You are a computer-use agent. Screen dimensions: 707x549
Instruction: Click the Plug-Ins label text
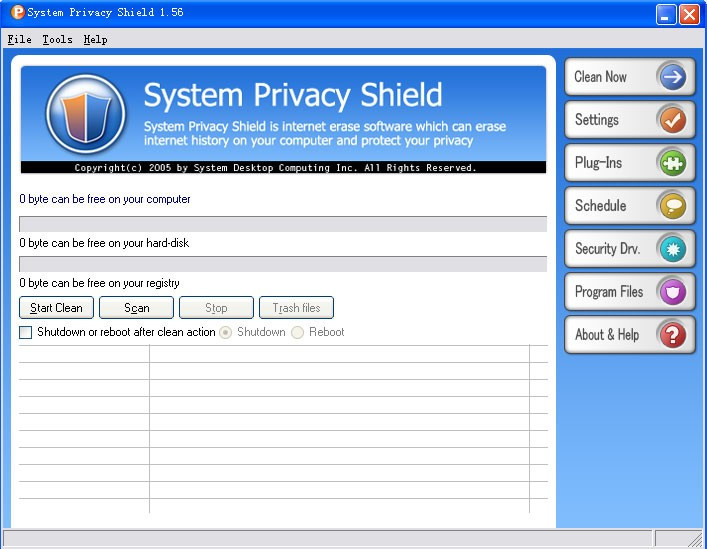[598, 163]
